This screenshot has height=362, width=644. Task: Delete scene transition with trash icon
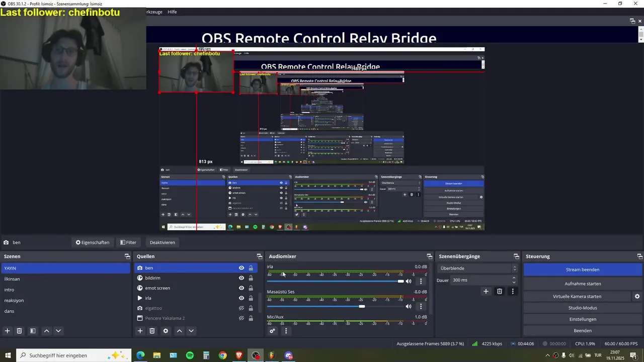[500, 291]
